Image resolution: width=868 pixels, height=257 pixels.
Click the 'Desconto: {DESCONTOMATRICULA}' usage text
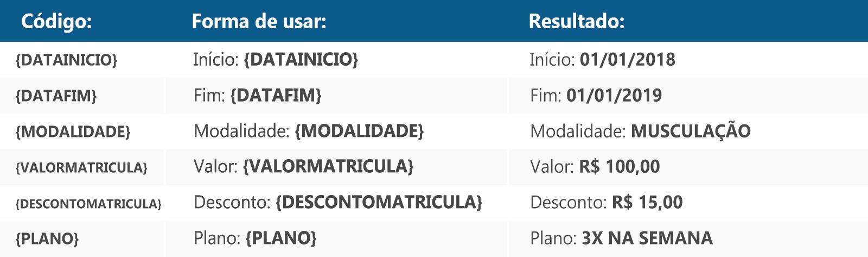(338, 202)
